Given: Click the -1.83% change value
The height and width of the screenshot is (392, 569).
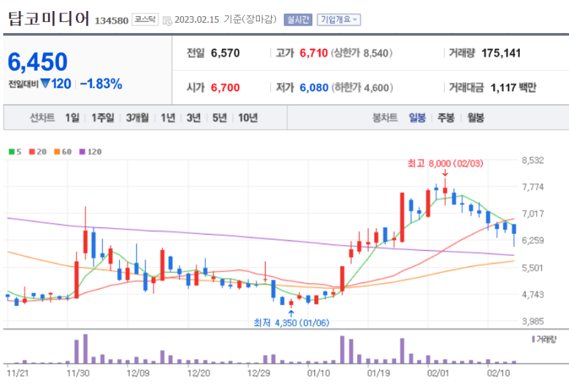Looking at the screenshot, I should click(101, 84).
